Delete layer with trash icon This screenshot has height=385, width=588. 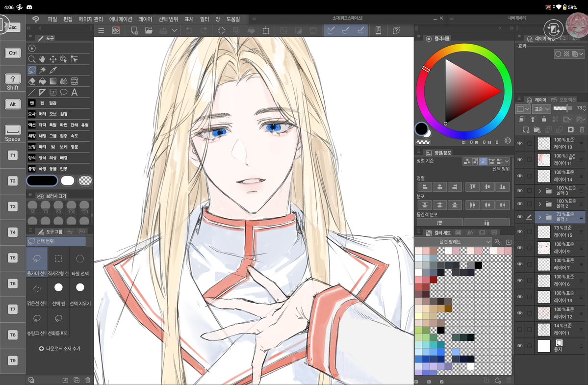582,129
